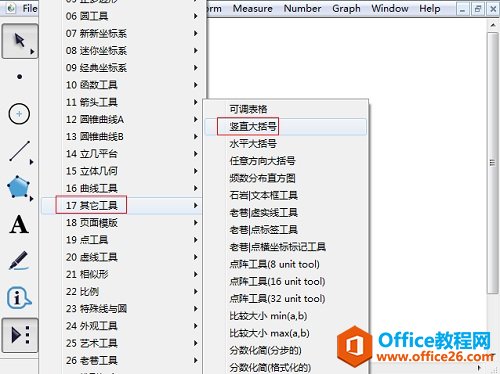Choose 石岩|文本框工具
The width and height of the screenshot is (500, 374).
(x=286, y=195)
